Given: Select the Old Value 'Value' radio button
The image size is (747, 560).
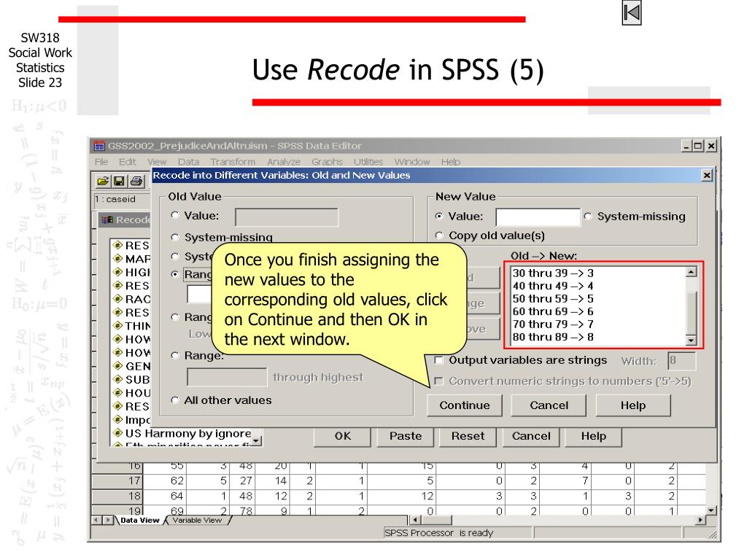Looking at the screenshot, I should click(x=175, y=217).
